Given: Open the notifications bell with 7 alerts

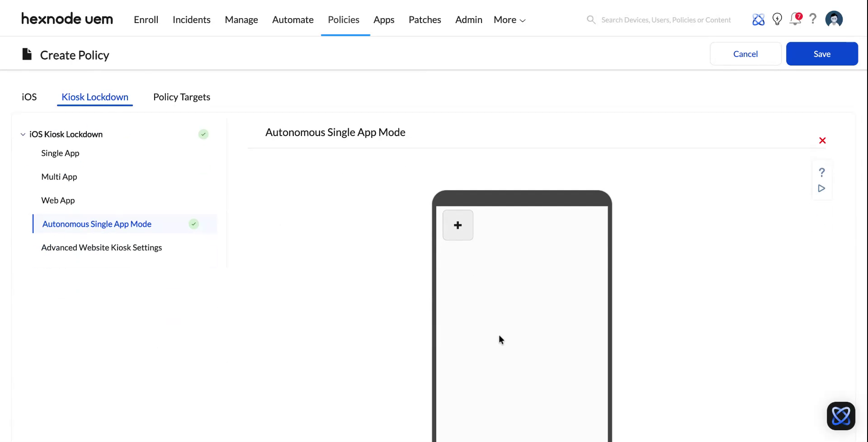Looking at the screenshot, I should (796, 19).
